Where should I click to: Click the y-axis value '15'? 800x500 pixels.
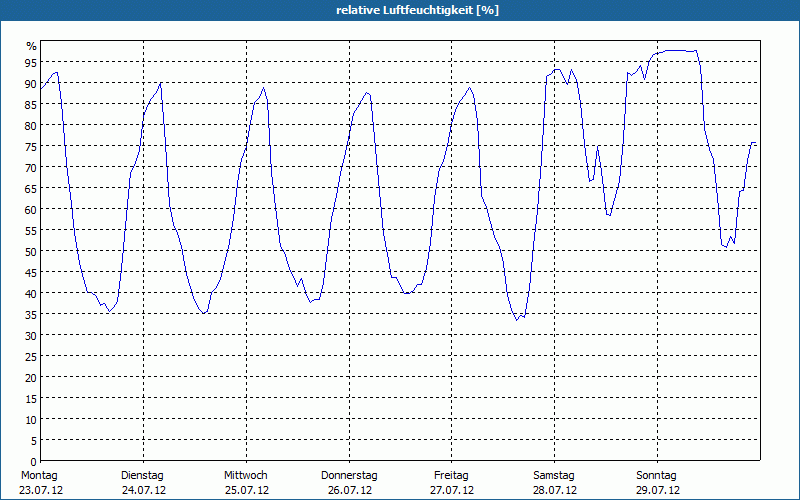(31, 398)
